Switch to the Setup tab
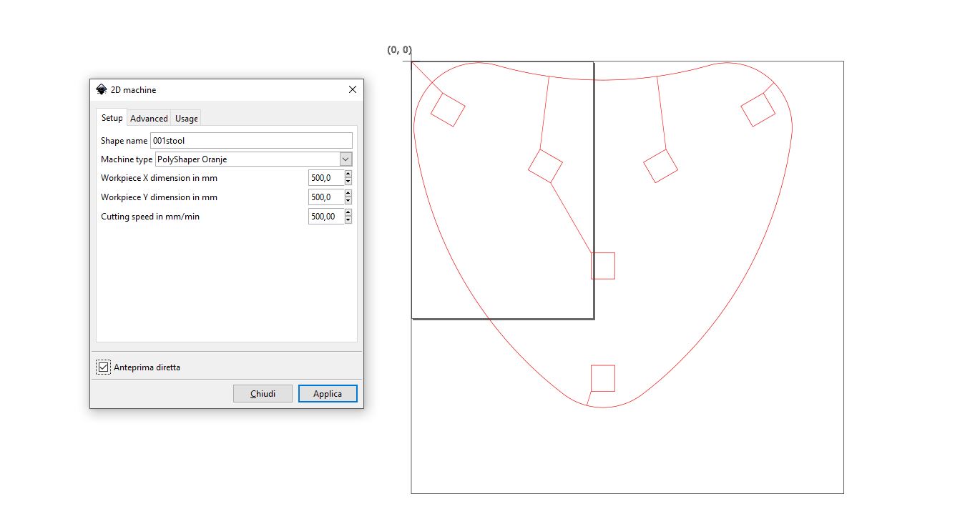The image size is (980, 514). point(112,118)
